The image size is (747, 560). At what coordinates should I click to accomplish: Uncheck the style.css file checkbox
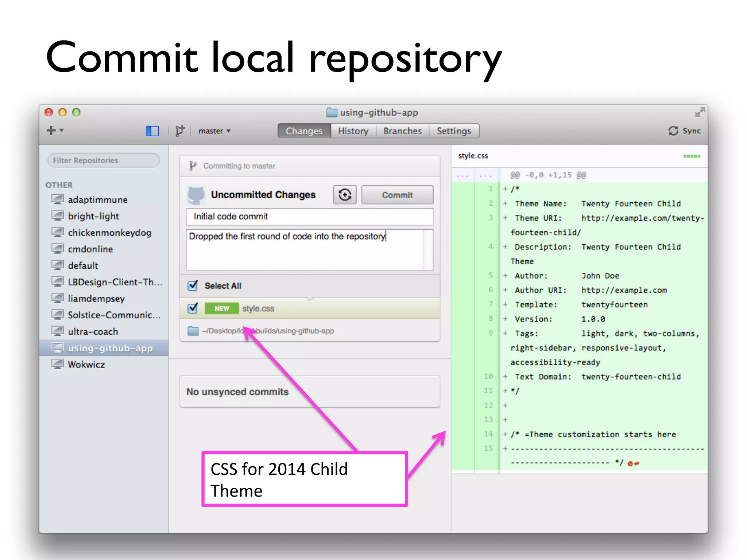193,308
